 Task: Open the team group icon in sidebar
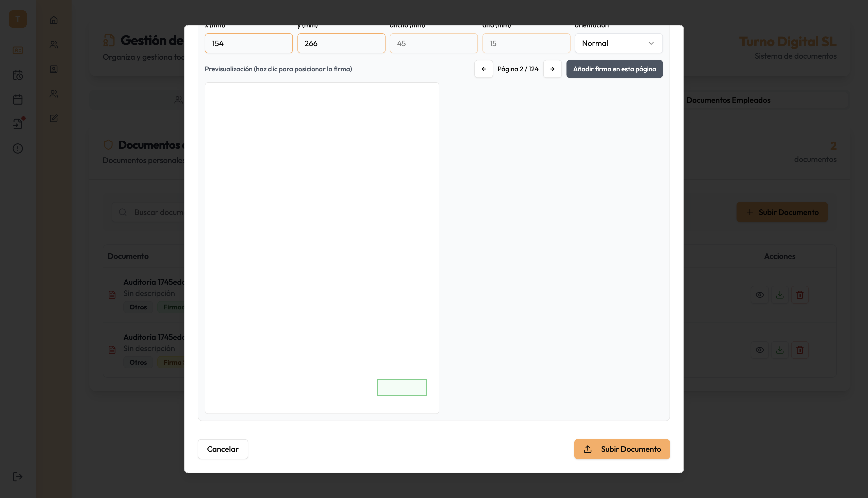tap(54, 94)
